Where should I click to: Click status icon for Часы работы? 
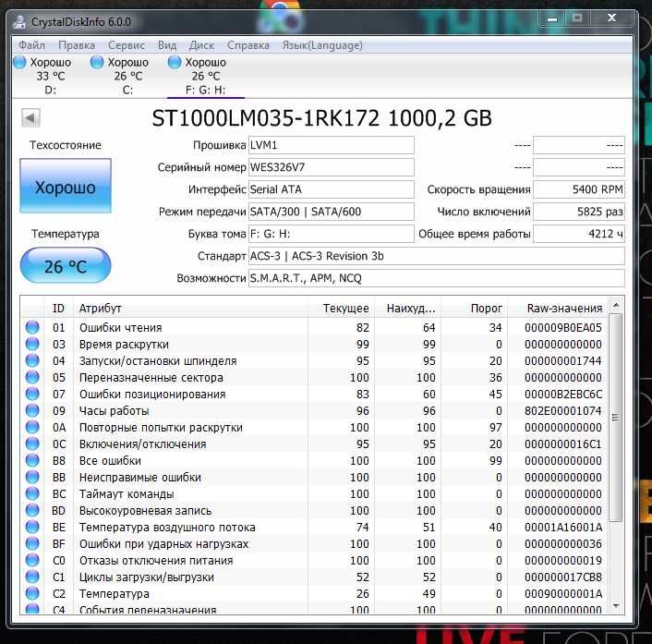click(32, 410)
